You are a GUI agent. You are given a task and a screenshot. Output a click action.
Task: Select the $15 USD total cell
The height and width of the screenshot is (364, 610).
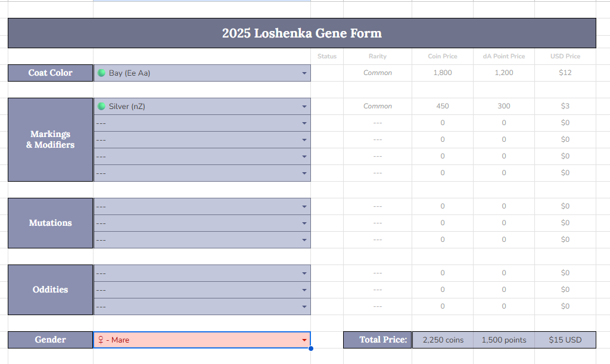coord(565,340)
